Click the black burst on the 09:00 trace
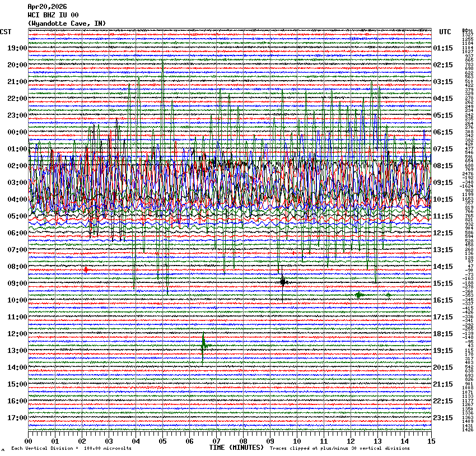Screen dimensions: 476x456 [283, 281]
